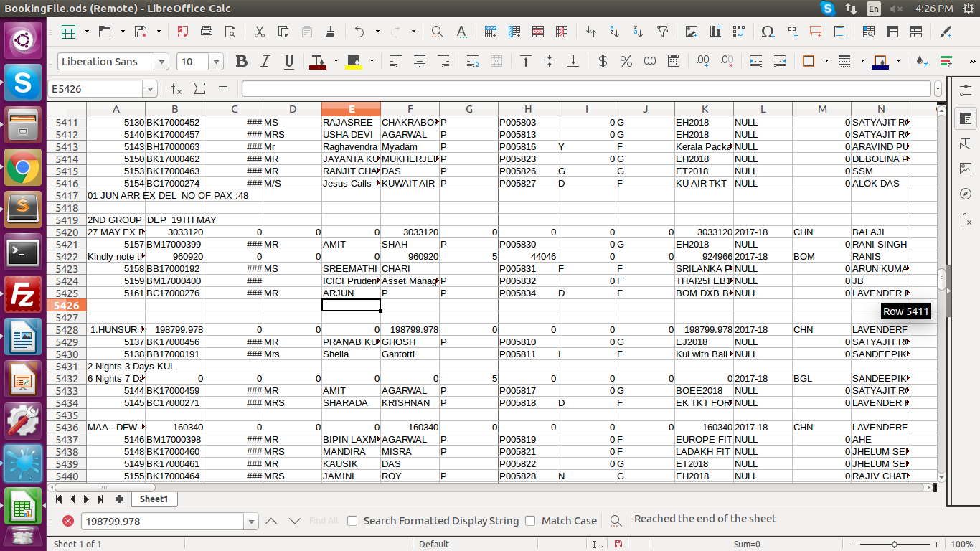This screenshot has height=551, width=980.
Task: Tick the Match Case checkbox
Action: pyautogui.click(x=530, y=521)
